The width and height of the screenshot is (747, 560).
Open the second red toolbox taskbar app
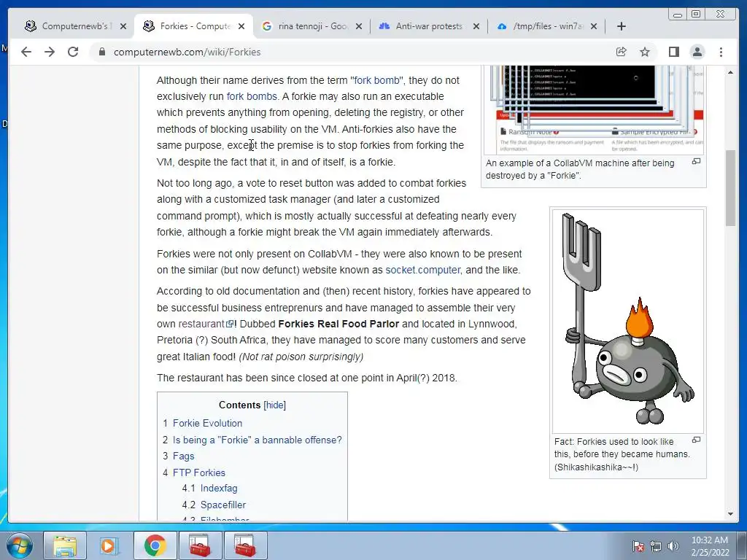point(245,545)
